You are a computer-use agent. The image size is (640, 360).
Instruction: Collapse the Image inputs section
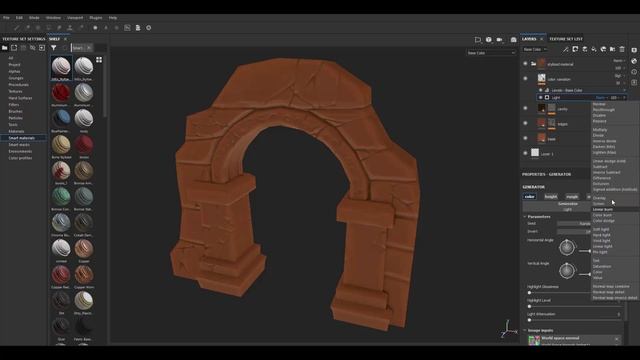(525, 330)
